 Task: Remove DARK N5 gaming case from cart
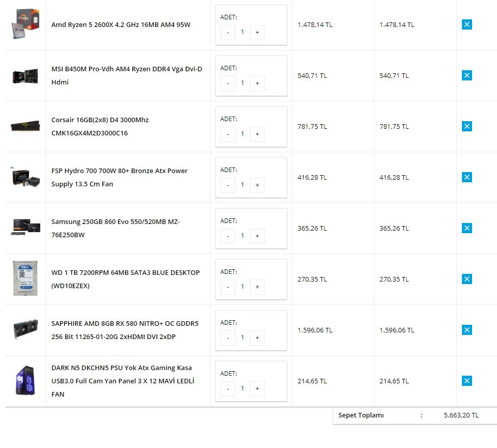pos(466,381)
